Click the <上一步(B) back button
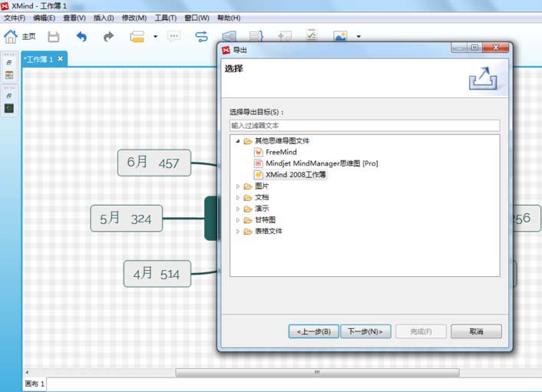The height and width of the screenshot is (392, 542). (313, 331)
